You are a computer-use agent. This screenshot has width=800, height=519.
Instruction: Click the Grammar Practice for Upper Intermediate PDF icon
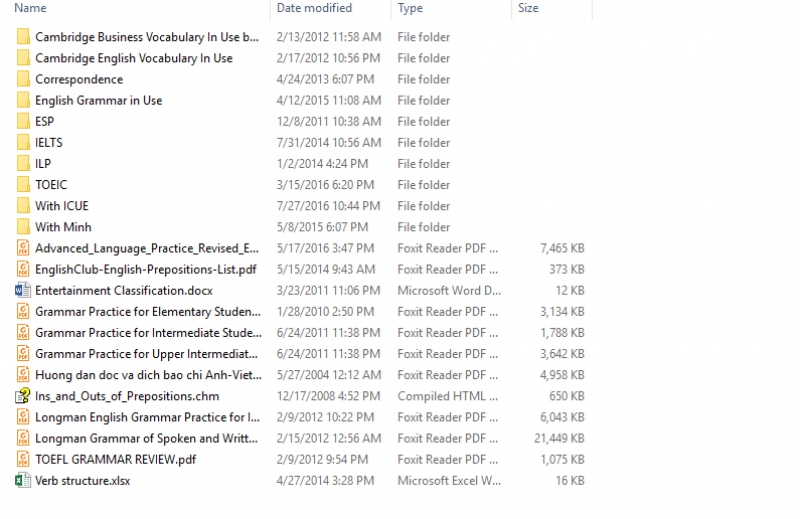point(23,354)
